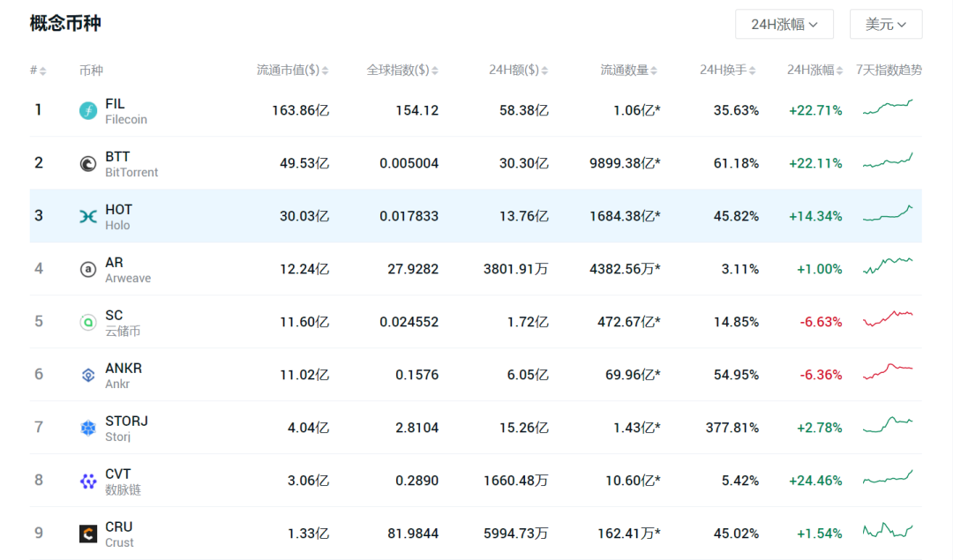This screenshot has width=953, height=560.
Task: Sort by 流通数量 column
Action: [x=629, y=71]
